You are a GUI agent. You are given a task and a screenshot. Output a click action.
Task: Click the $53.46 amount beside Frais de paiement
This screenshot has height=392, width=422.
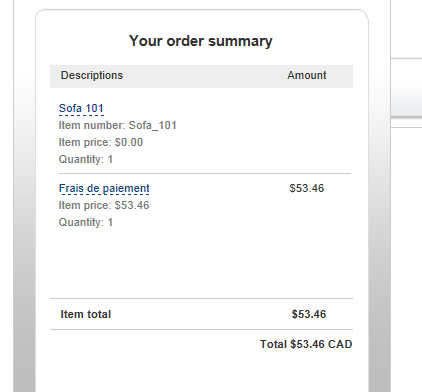(307, 188)
